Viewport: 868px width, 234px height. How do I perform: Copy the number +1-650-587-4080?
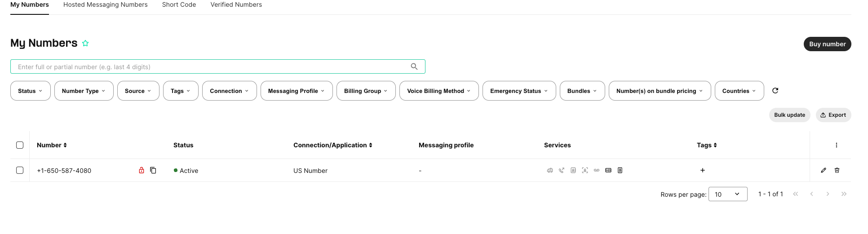(153, 170)
